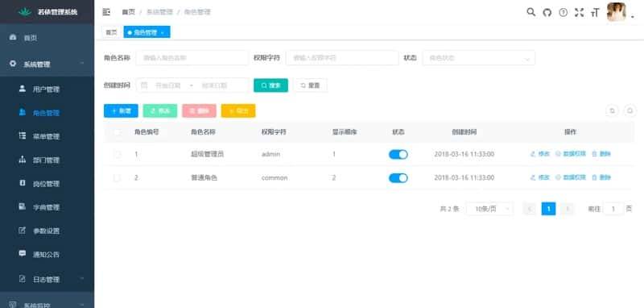Image resolution: width=644 pixels, height=308 pixels.
Task: Open the 状态 role status dropdown
Action: [478, 58]
